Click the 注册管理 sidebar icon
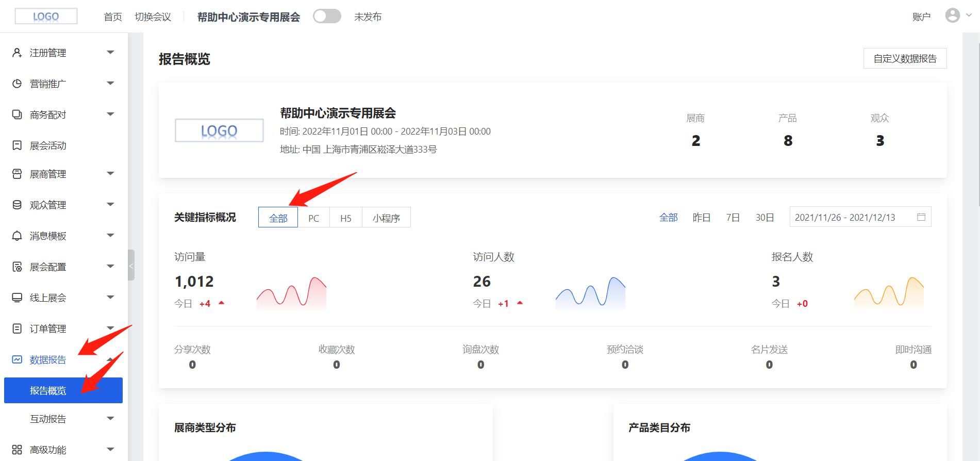The width and height of the screenshot is (980, 461). (17, 53)
